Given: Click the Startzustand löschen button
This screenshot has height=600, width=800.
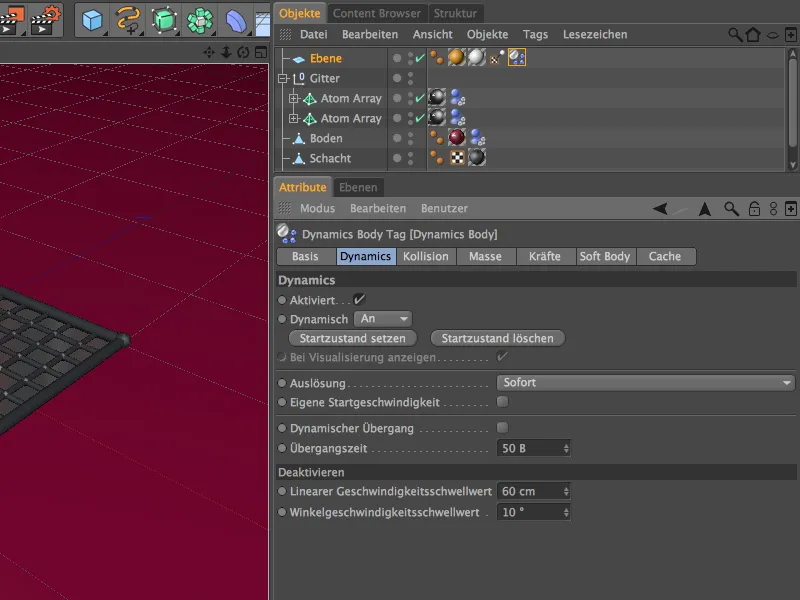Looking at the screenshot, I should tap(497, 338).
